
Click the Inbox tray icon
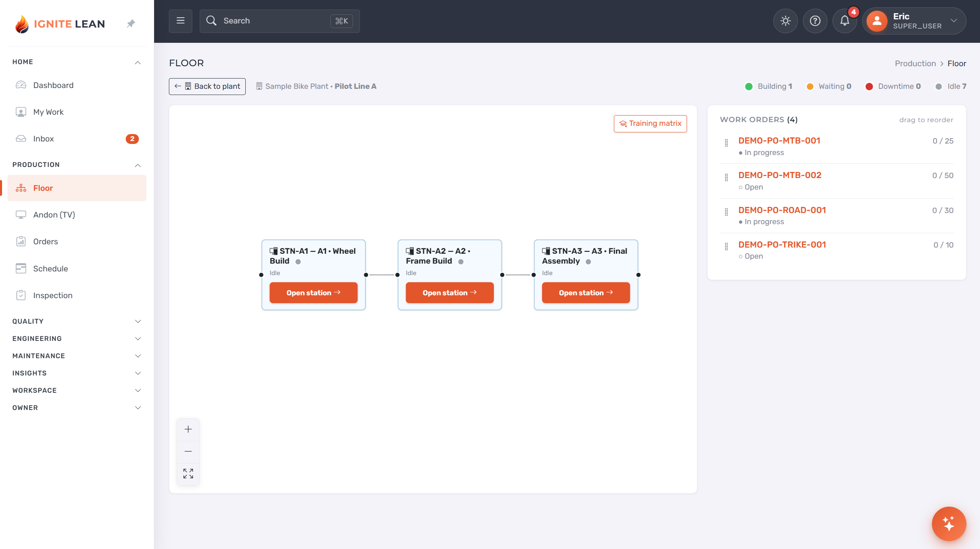click(x=21, y=139)
